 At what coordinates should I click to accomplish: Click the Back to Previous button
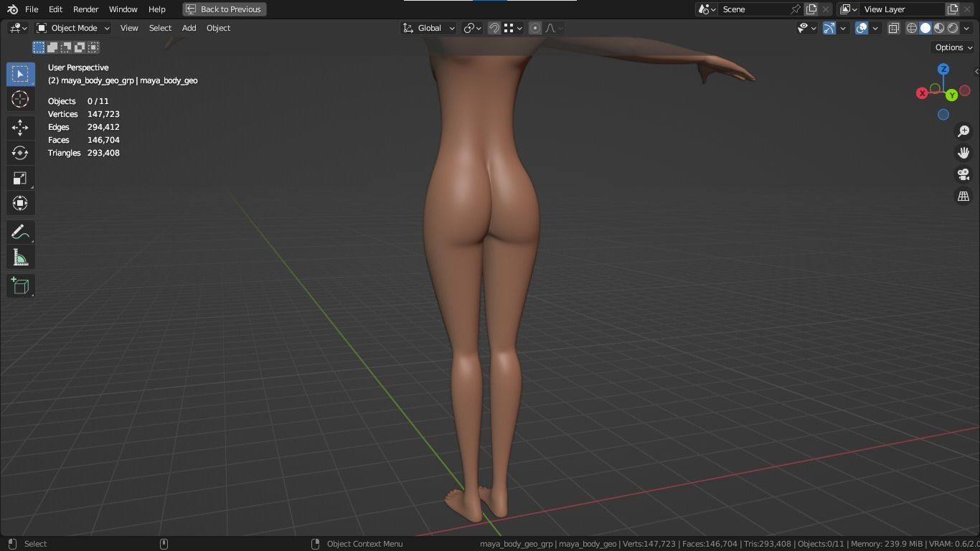pyautogui.click(x=225, y=9)
